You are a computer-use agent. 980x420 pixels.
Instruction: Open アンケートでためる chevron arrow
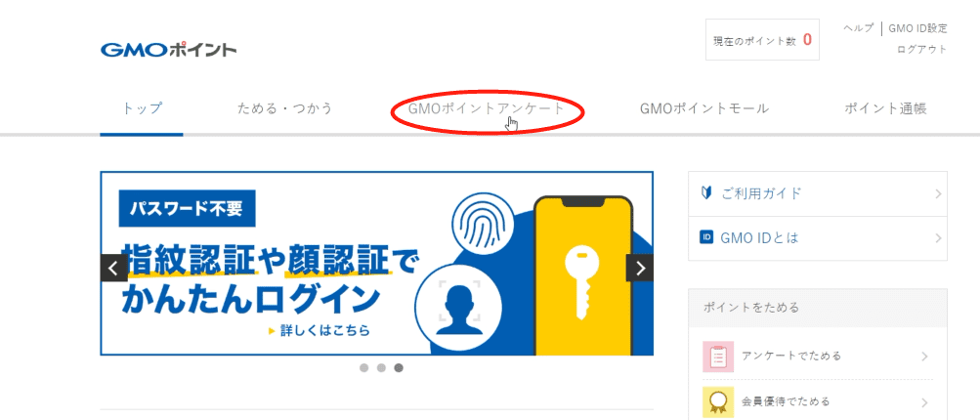(x=924, y=357)
